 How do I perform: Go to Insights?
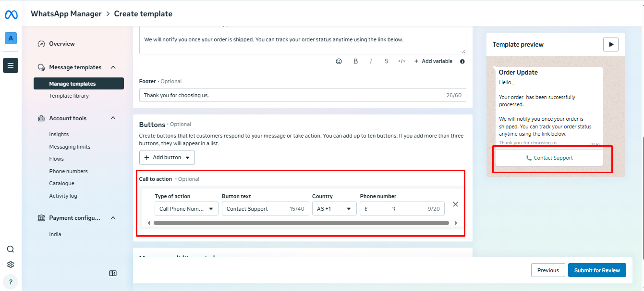pyautogui.click(x=59, y=134)
